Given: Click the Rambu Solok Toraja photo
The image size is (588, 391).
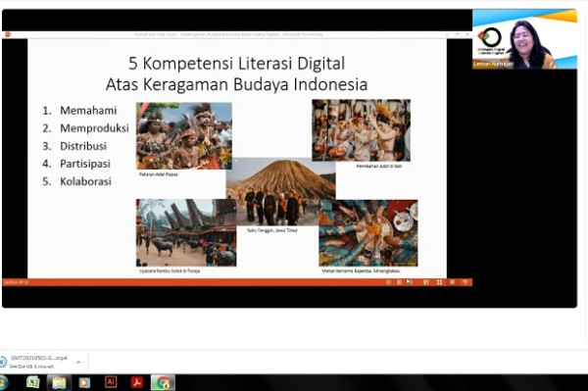Looking at the screenshot, I should click(186, 232).
